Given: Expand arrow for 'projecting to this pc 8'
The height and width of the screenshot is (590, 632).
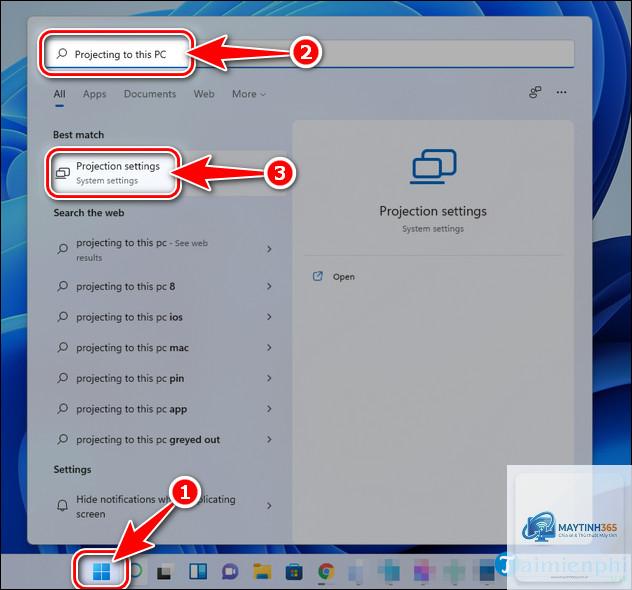Looking at the screenshot, I should (x=269, y=286).
